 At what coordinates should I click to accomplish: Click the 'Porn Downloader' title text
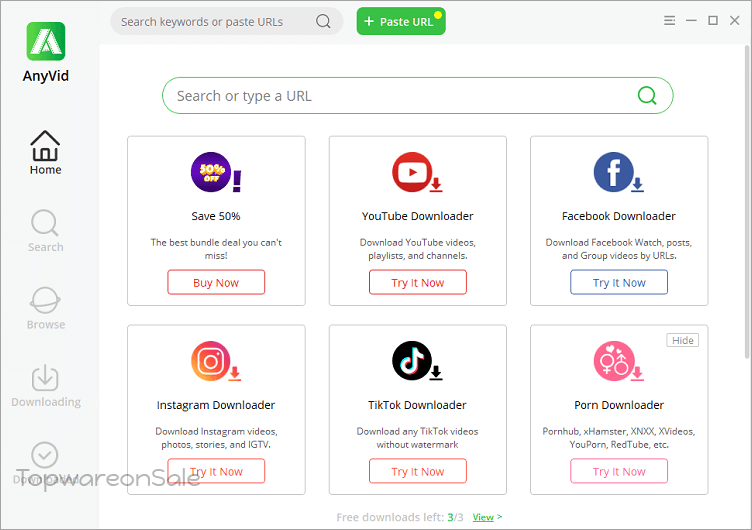tap(619, 405)
